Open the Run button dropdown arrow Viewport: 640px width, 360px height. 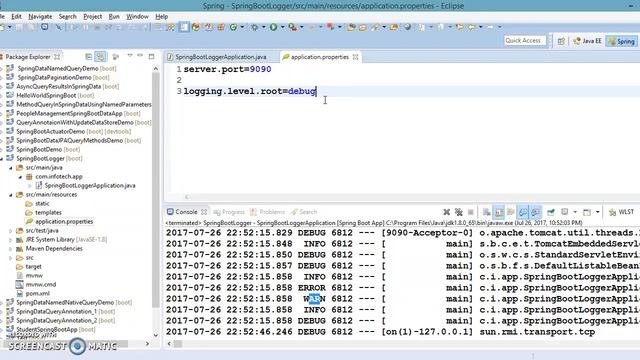tap(282, 27)
